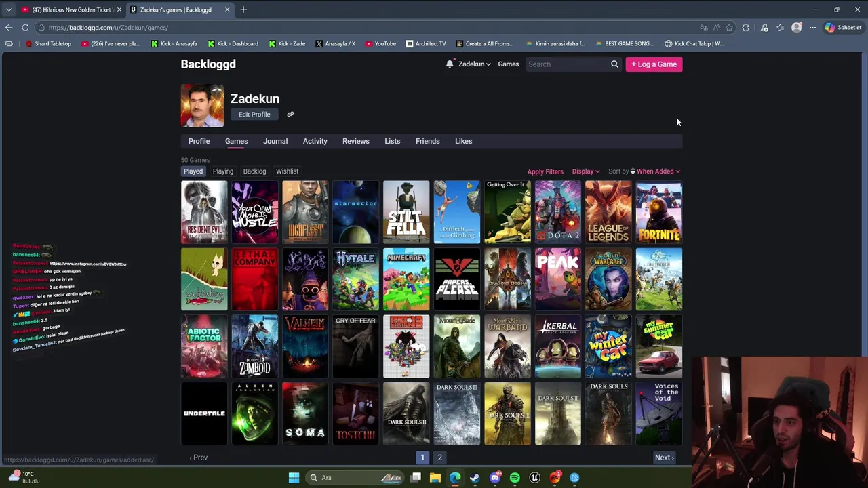Switch to the Profile tab
The height and width of the screenshot is (488, 868).
199,141
